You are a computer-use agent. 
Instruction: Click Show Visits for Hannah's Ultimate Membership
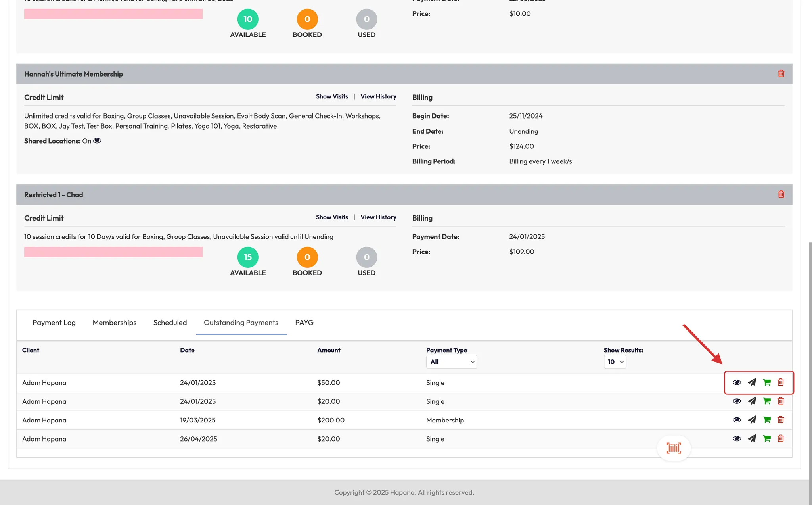332,96
